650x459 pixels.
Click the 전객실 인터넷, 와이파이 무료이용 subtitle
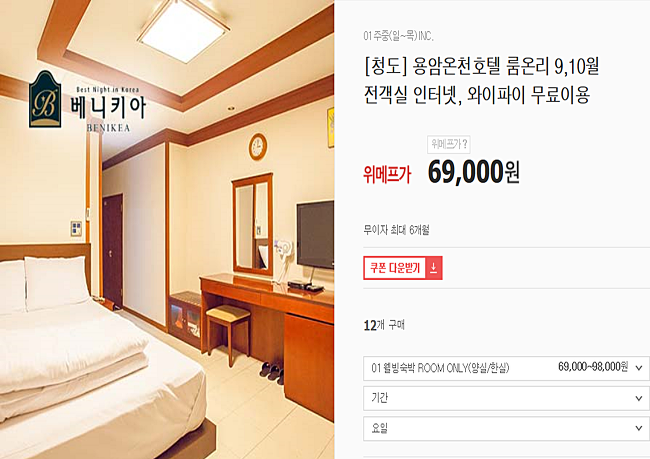[x=477, y=95]
